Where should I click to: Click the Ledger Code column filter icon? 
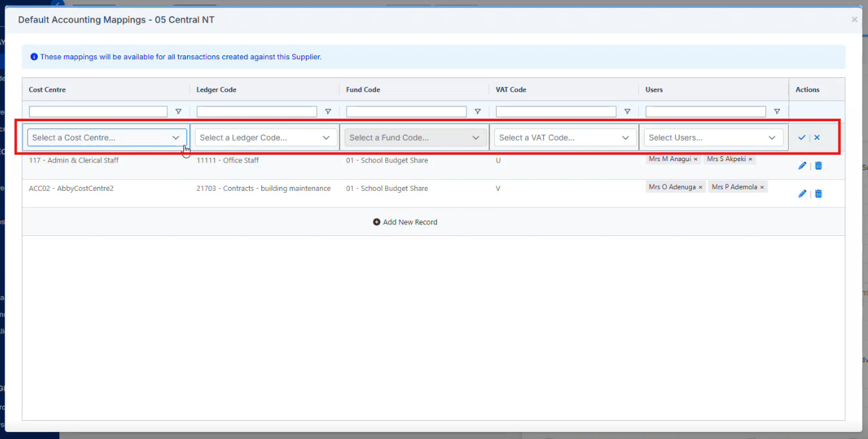[x=328, y=112]
